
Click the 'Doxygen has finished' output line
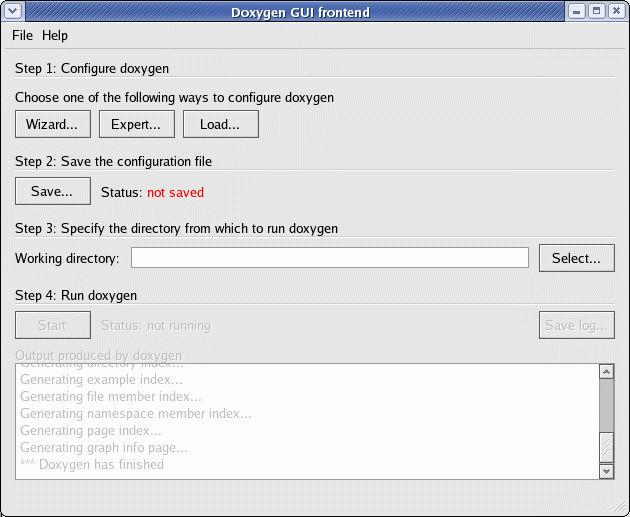92,464
